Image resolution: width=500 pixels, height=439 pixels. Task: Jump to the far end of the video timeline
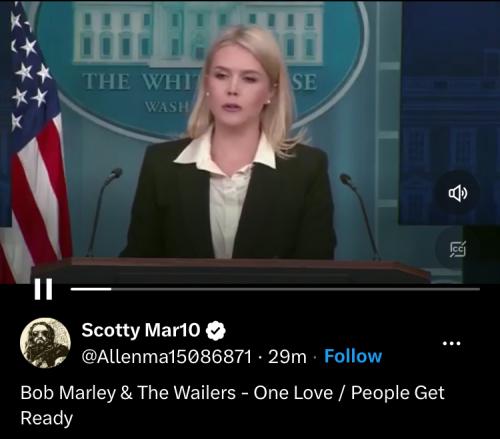(x=479, y=289)
